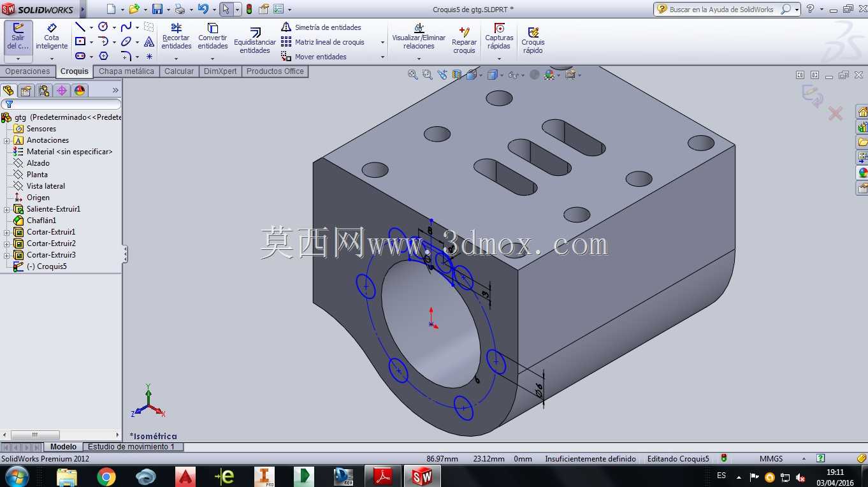Image resolution: width=868 pixels, height=487 pixels.
Task: Click the feature tree filter field
Action: click(61, 104)
